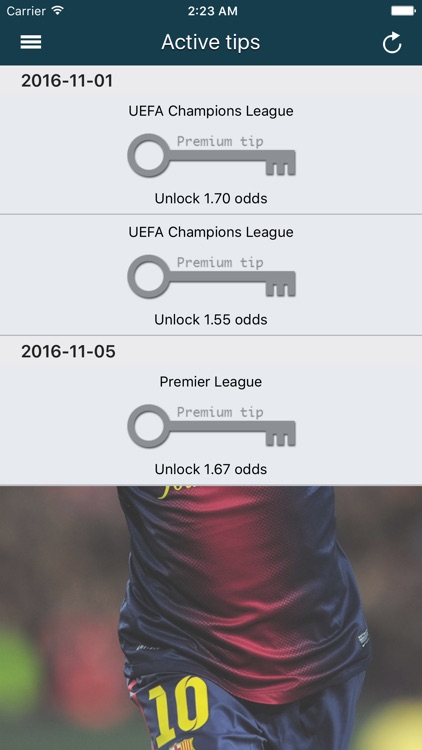Select Unlock 1.70 odds
This screenshot has height=750, width=422.
211,199
